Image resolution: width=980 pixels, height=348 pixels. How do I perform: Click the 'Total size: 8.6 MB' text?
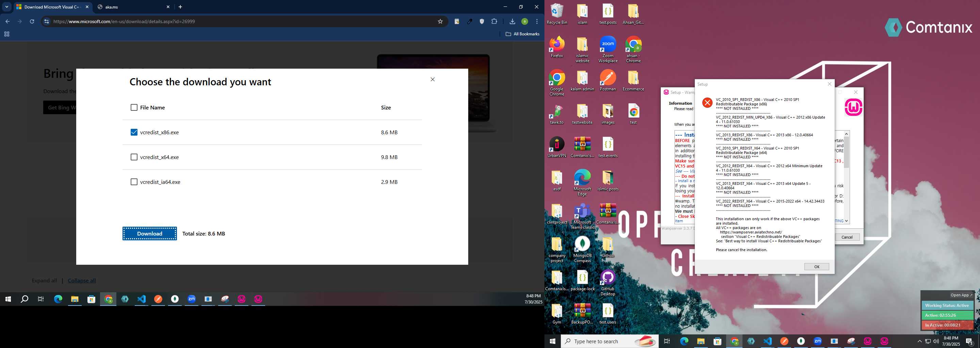(203, 234)
